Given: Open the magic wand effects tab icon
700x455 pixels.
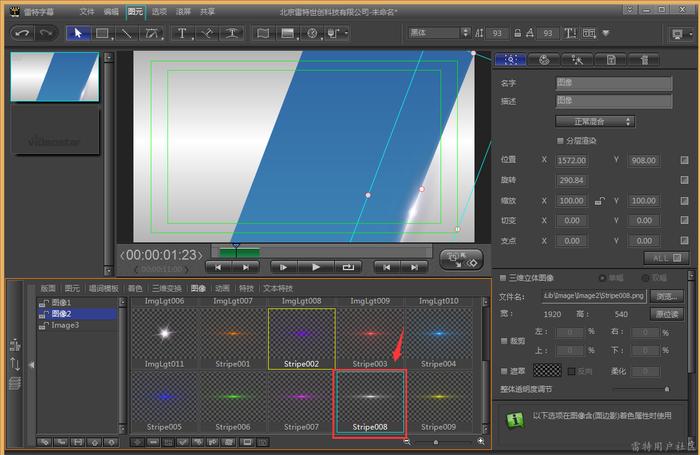Looking at the screenshot, I should click(577, 60).
